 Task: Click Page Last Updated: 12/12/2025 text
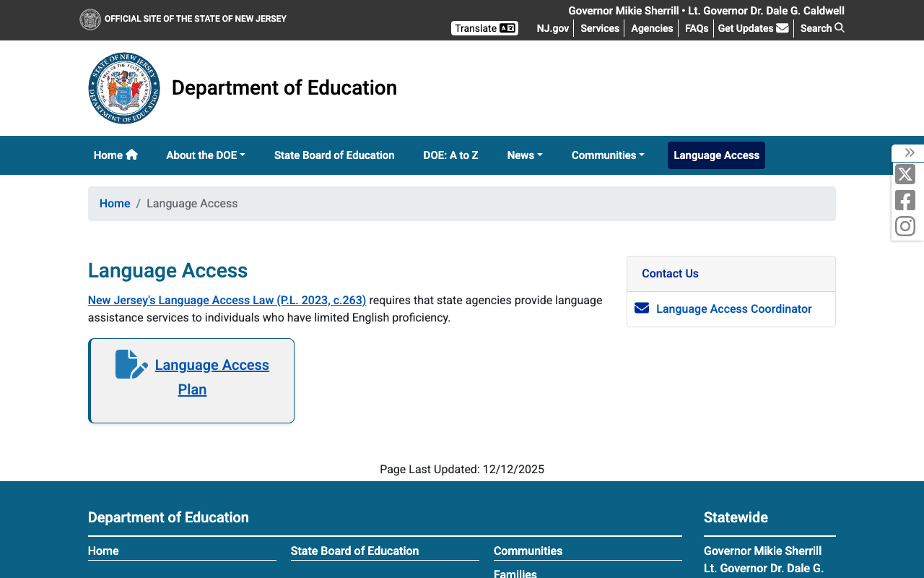coord(462,469)
